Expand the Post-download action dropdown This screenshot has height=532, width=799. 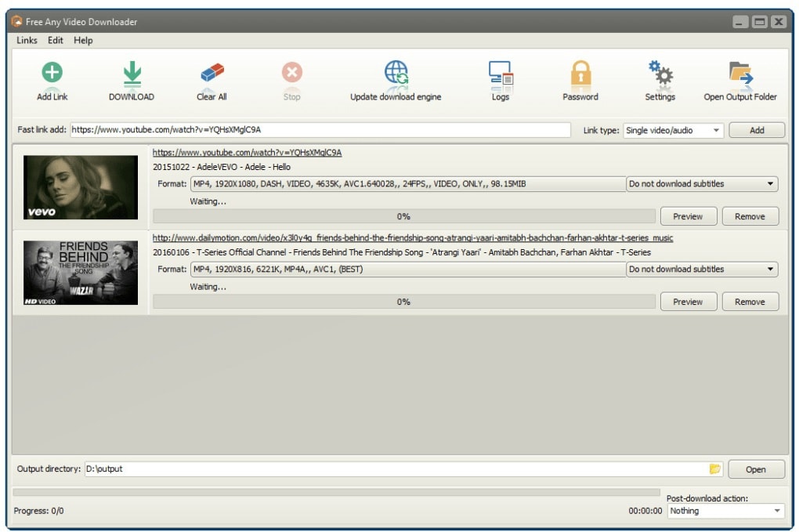point(725,511)
